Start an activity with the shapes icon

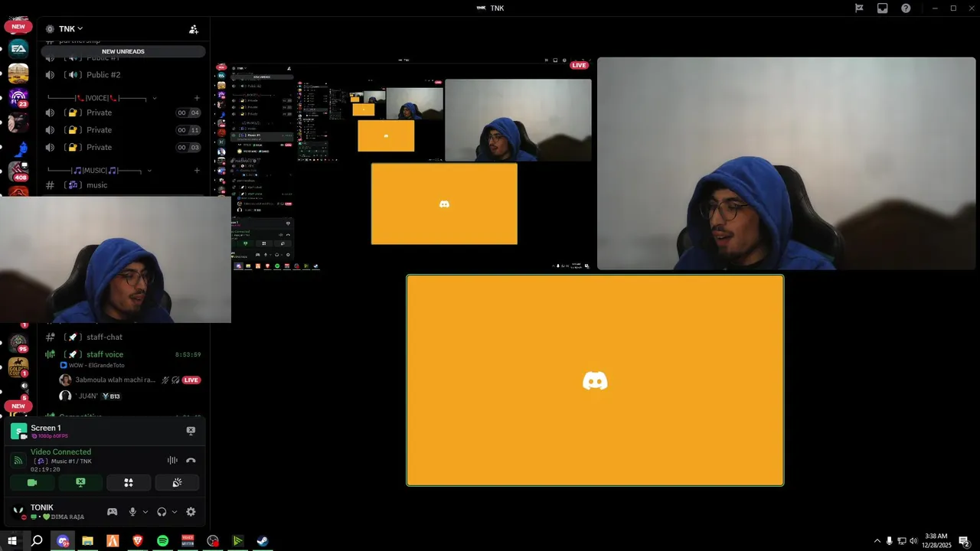[x=129, y=483]
